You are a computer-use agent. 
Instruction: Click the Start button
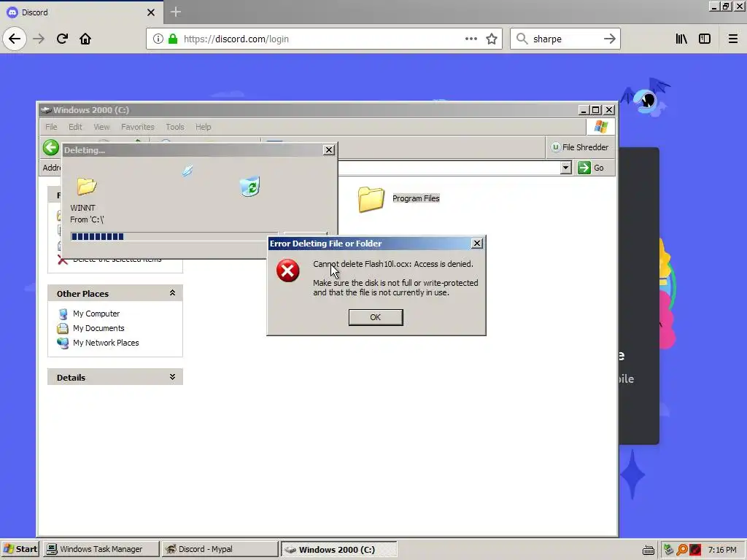click(x=20, y=549)
